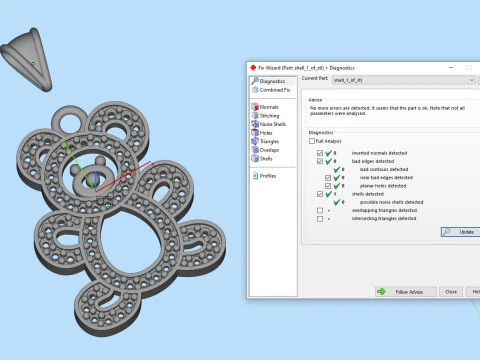Screen dimensions: 480x360
Task: Toggle inverted normals detected checkbox
Action: point(320,153)
